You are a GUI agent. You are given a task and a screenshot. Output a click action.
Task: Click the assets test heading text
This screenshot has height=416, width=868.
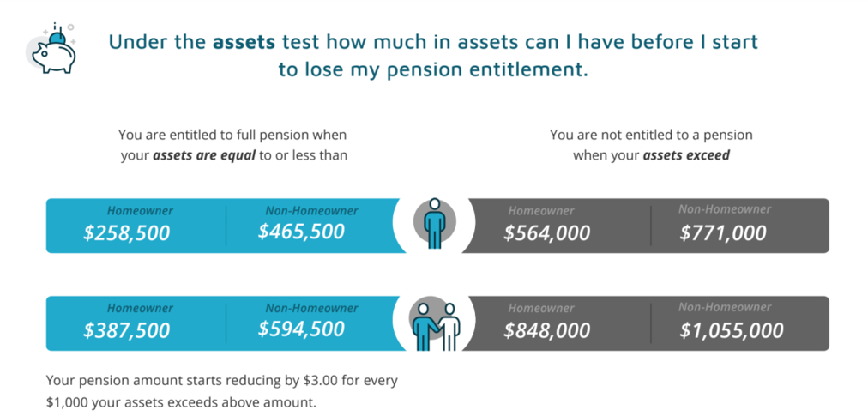tap(433, 56)
